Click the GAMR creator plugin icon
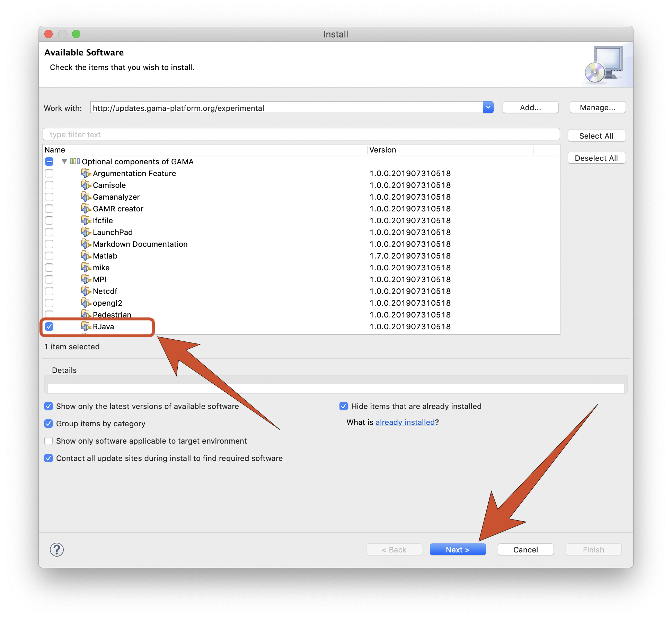The width and height of the screenshot is (672, 619). (x=86, y=208)
